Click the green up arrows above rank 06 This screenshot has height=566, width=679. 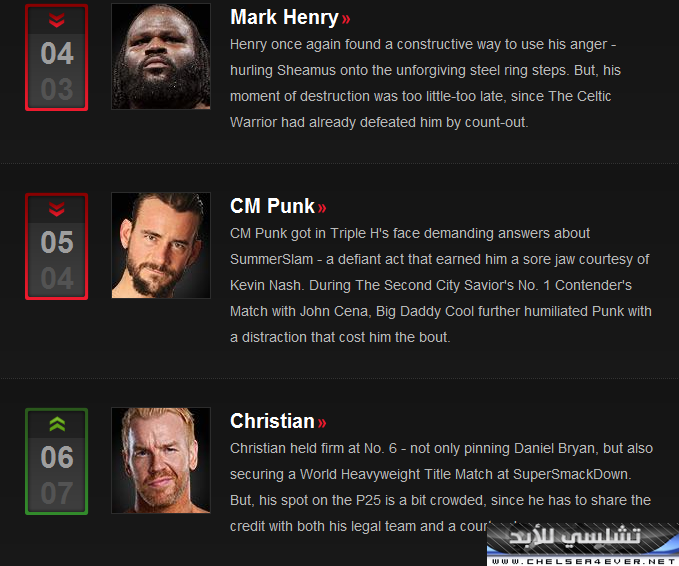coord(57,424)
